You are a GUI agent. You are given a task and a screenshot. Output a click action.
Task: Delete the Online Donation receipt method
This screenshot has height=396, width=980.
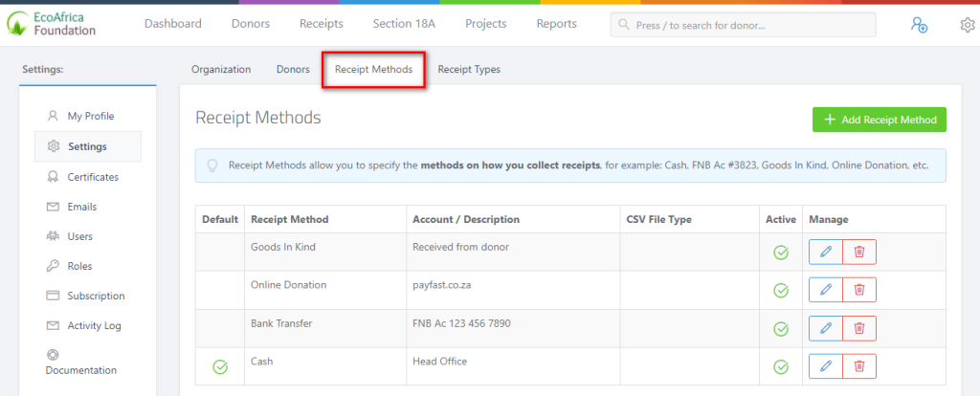859,290
